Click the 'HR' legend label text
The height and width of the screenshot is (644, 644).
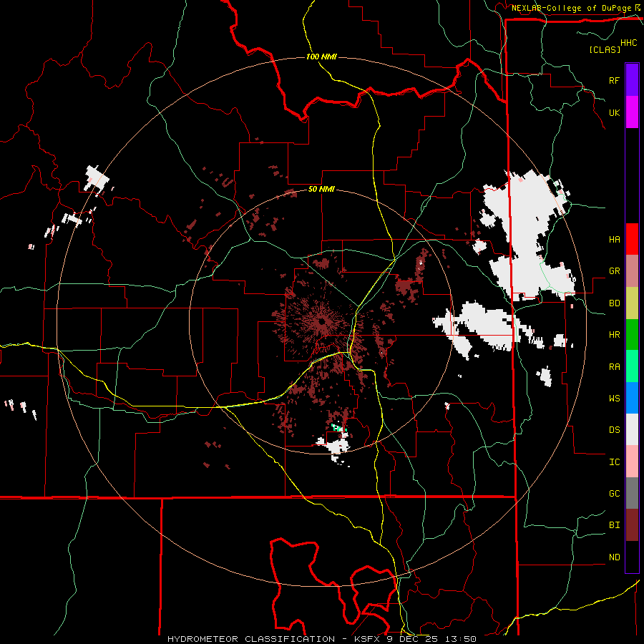pos(614,335)
